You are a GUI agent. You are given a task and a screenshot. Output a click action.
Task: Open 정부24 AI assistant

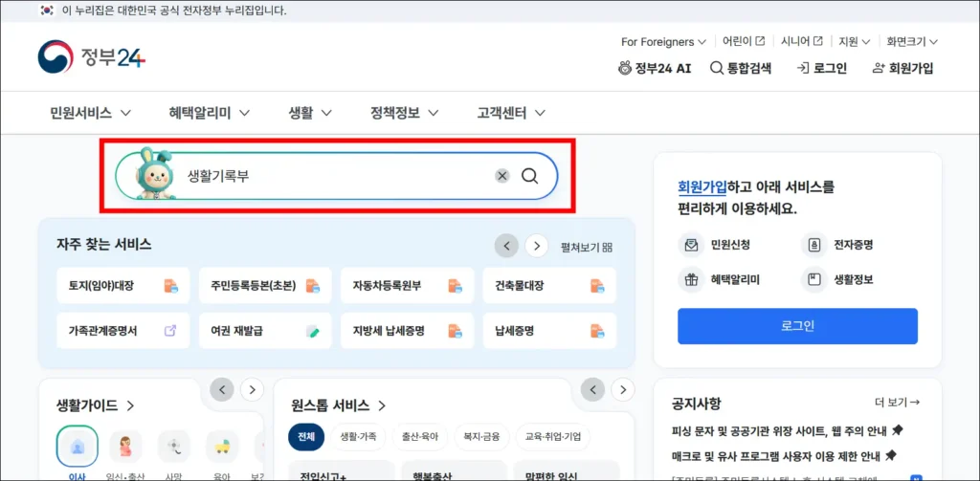655,69
